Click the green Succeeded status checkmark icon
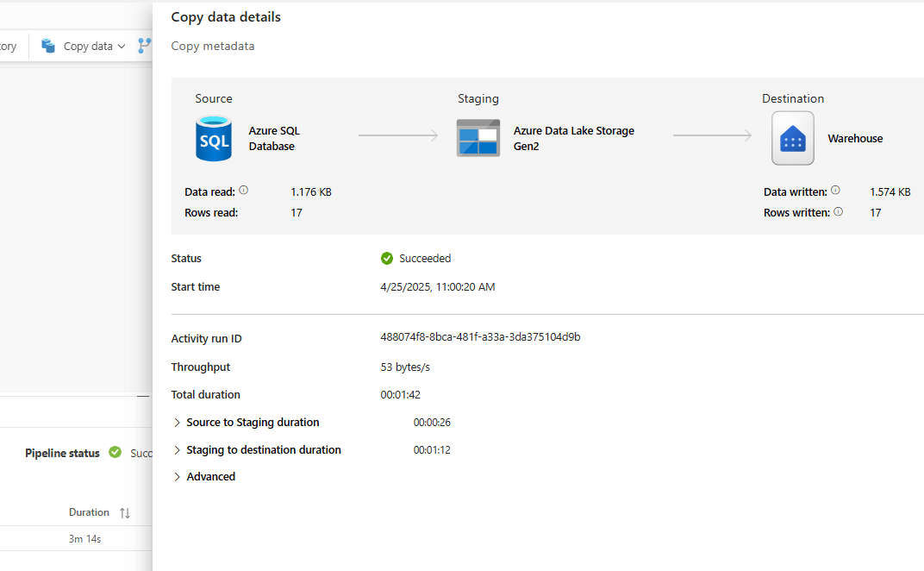924x571 pixels. [x=387, y=258]
